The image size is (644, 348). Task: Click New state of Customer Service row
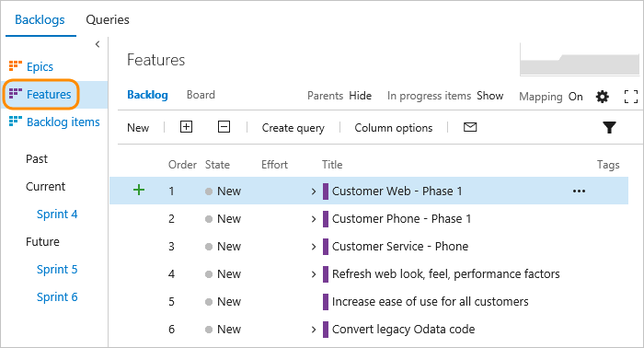pyautogui.click(x=223, y=247)
